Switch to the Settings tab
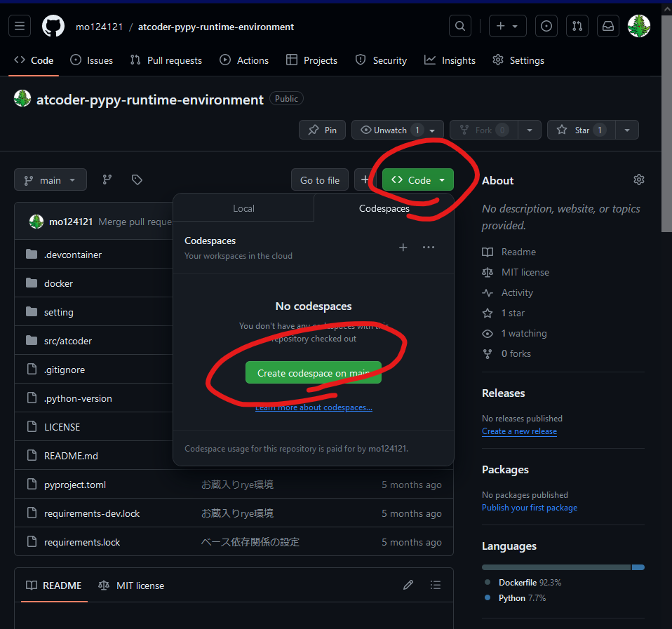 [x=518, y=60]
